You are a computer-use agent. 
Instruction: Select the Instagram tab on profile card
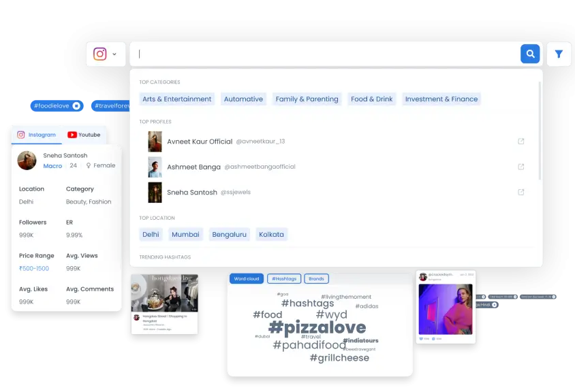tap(37, 135)
